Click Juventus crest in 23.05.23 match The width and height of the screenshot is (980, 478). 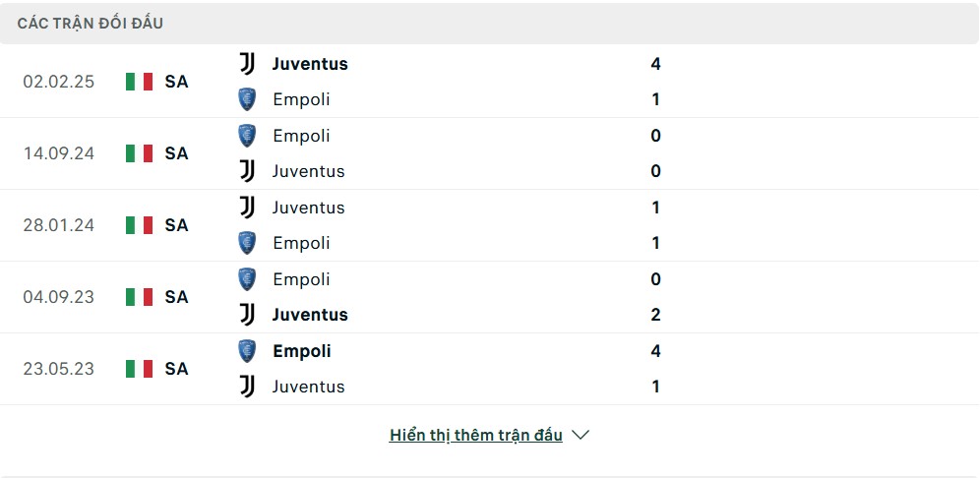247,387
